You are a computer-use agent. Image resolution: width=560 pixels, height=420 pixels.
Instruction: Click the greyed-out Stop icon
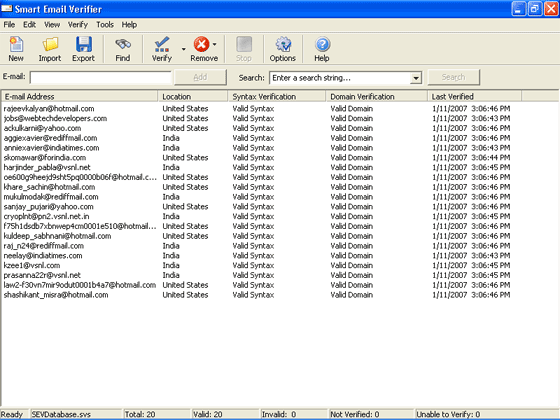244,44
